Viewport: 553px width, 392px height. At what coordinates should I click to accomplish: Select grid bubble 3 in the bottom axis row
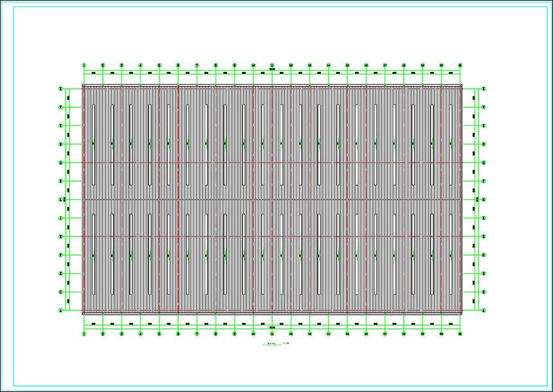click(122, 334)
